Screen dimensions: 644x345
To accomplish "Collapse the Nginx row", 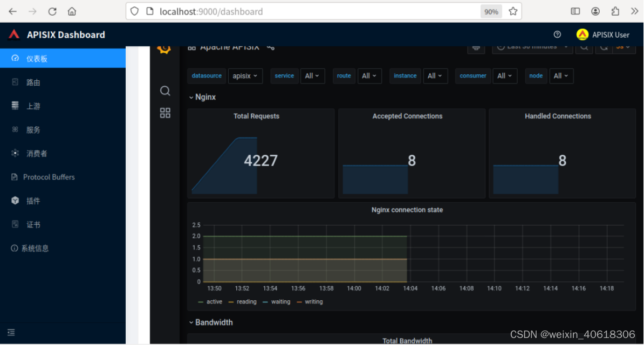I will 202,98.
